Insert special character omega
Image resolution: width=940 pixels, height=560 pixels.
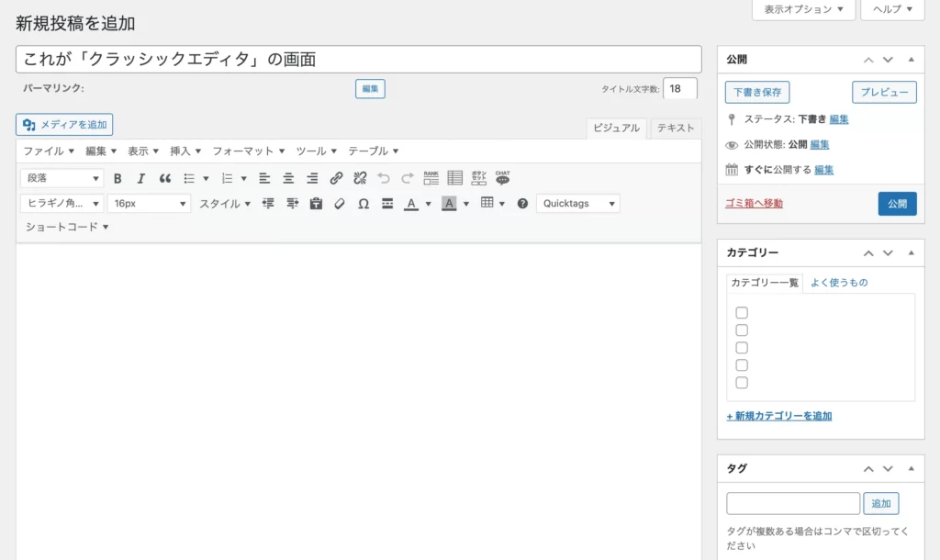tap(364, 203)
